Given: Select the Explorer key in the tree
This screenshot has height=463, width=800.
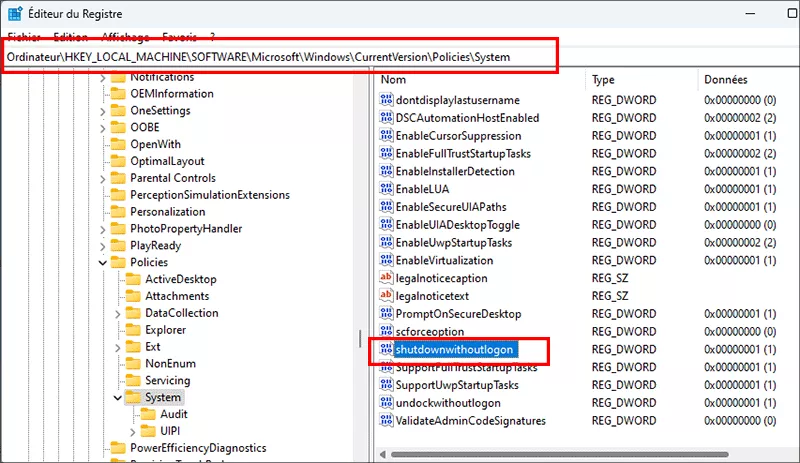Looking at the screenshot, I should pos(165,330).
